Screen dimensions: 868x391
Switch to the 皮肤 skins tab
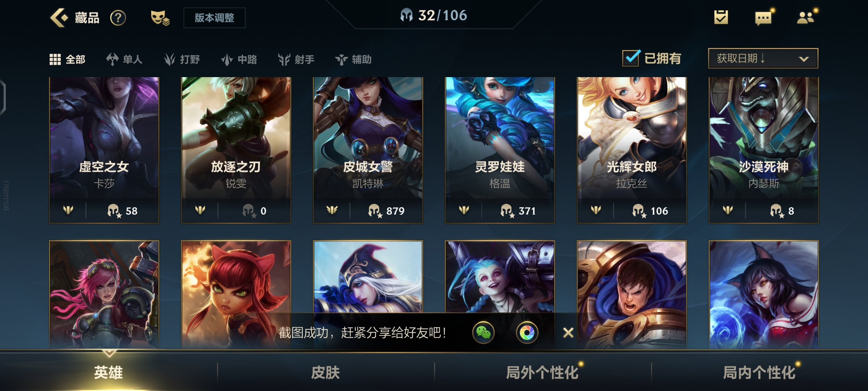(325, 372)
